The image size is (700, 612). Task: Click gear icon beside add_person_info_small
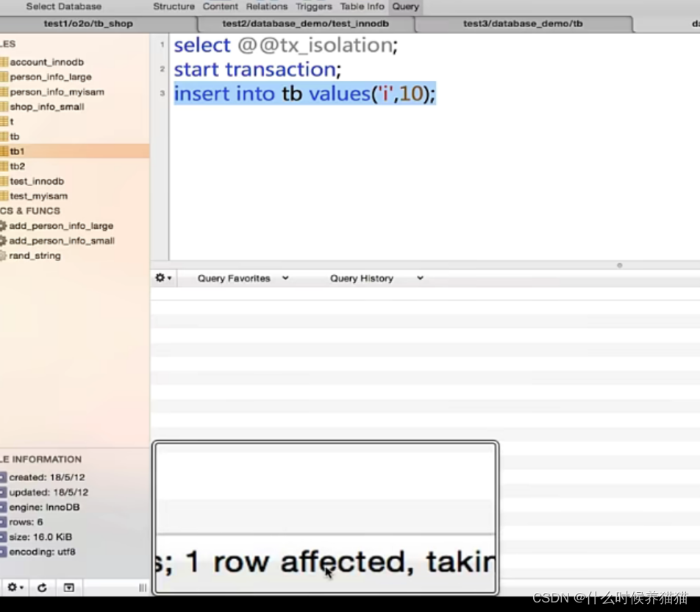(3, 241)
